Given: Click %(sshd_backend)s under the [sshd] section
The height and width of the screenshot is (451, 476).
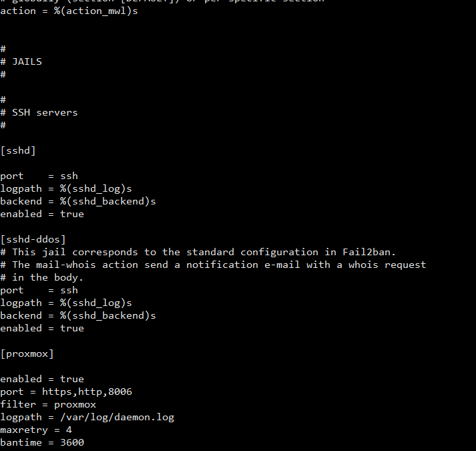Looking at the screenshot, I should [107, 202].
